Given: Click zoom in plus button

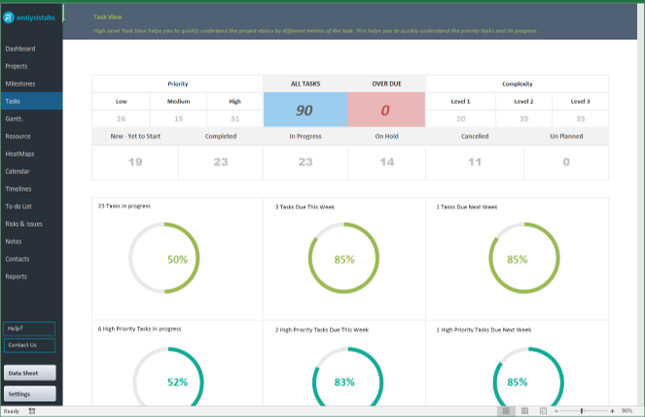Looking at the screenshot, I should (x=612, y=411).
